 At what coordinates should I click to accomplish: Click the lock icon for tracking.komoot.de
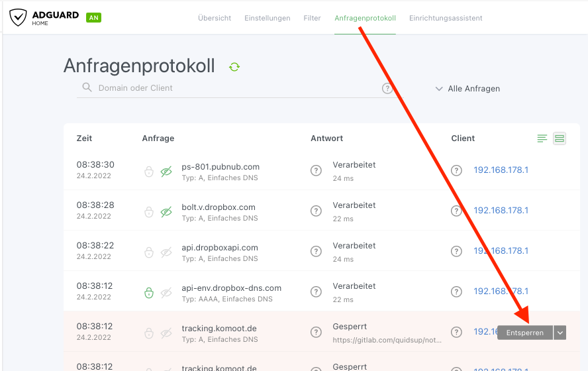point(149,333)
